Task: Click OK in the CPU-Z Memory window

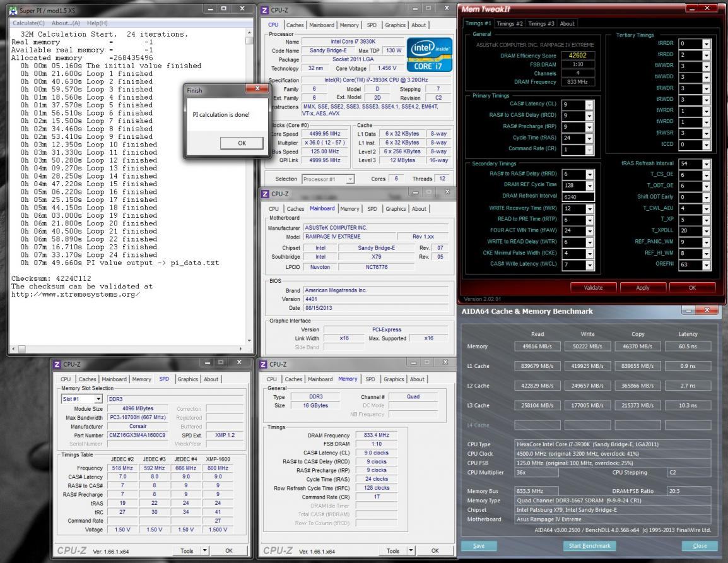Action: 435,550
